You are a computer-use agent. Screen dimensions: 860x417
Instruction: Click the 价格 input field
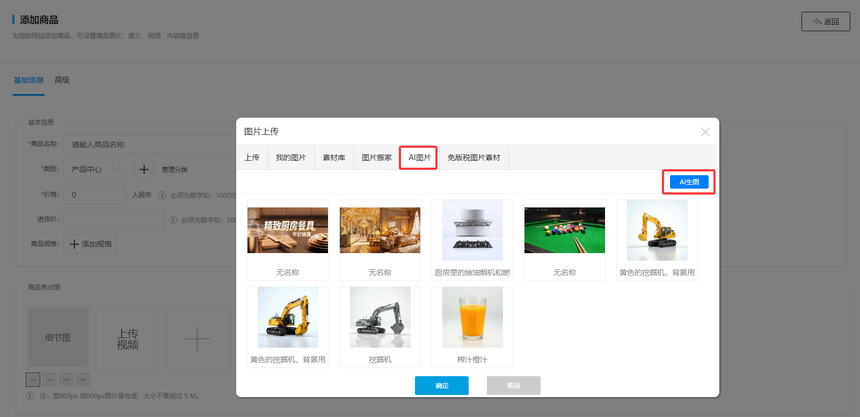click(x=94, y=195)
